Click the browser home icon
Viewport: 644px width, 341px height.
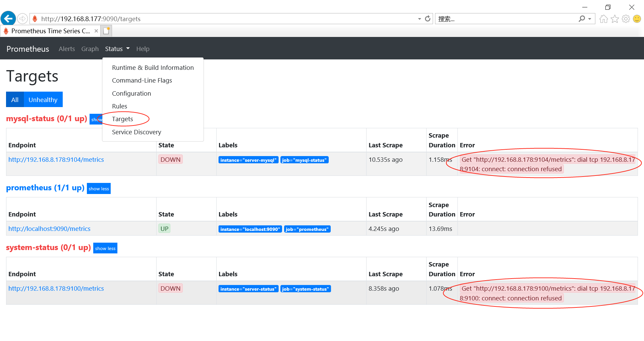[604, 19]
